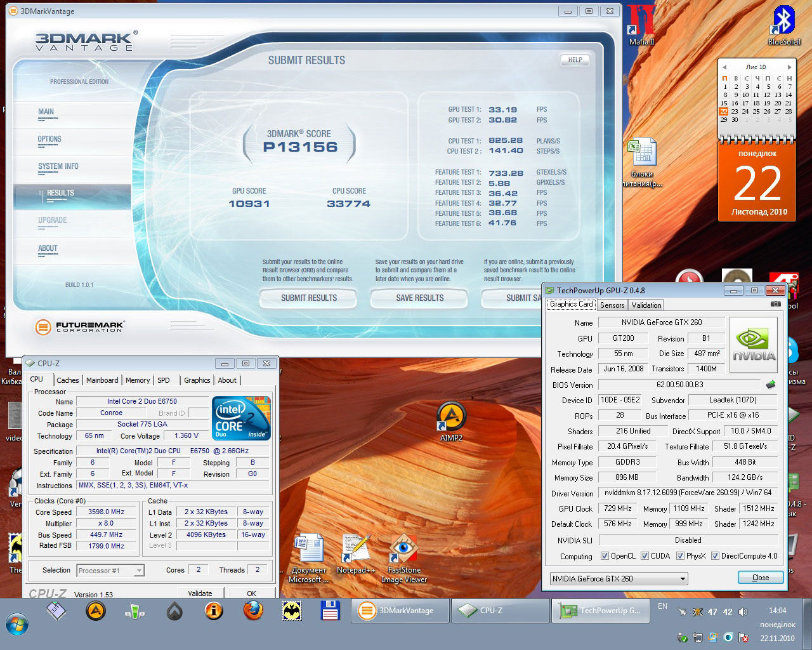
Task: Toggle the PhysX checkbox in GPU-Z
Action: point(680,556)
